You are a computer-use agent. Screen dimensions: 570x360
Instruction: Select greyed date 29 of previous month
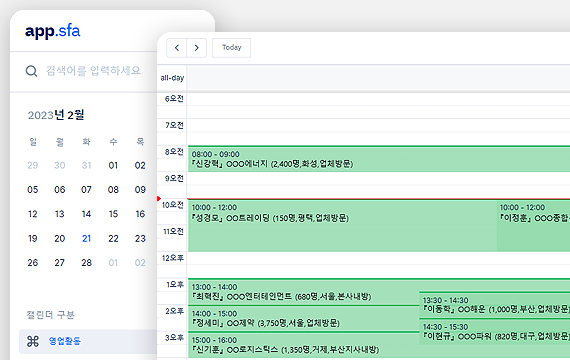(33, 165)
